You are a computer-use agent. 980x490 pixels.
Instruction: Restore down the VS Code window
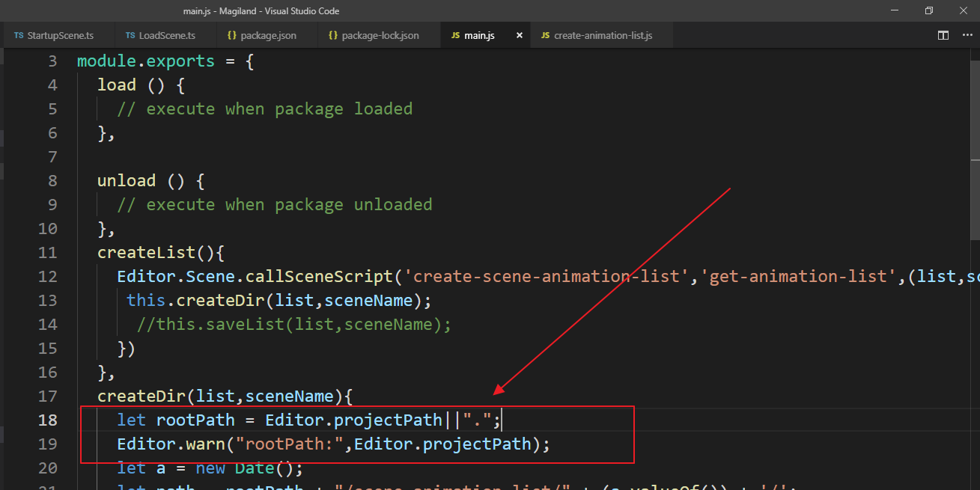(929, 10)
